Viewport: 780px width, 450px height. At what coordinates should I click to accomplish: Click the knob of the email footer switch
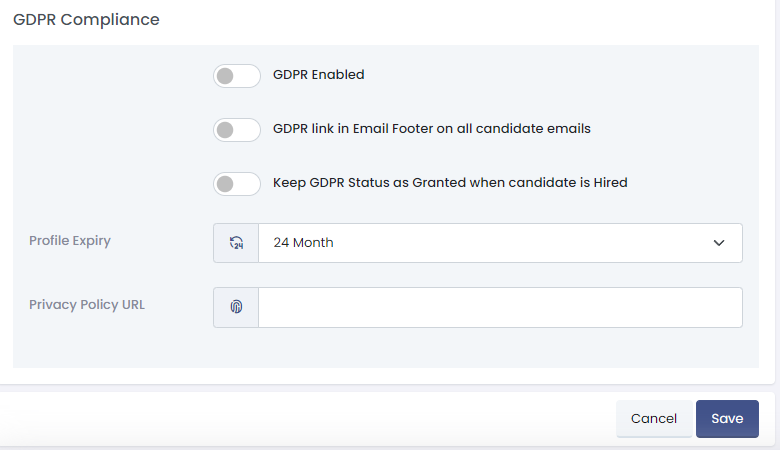(x=226, y=130)
